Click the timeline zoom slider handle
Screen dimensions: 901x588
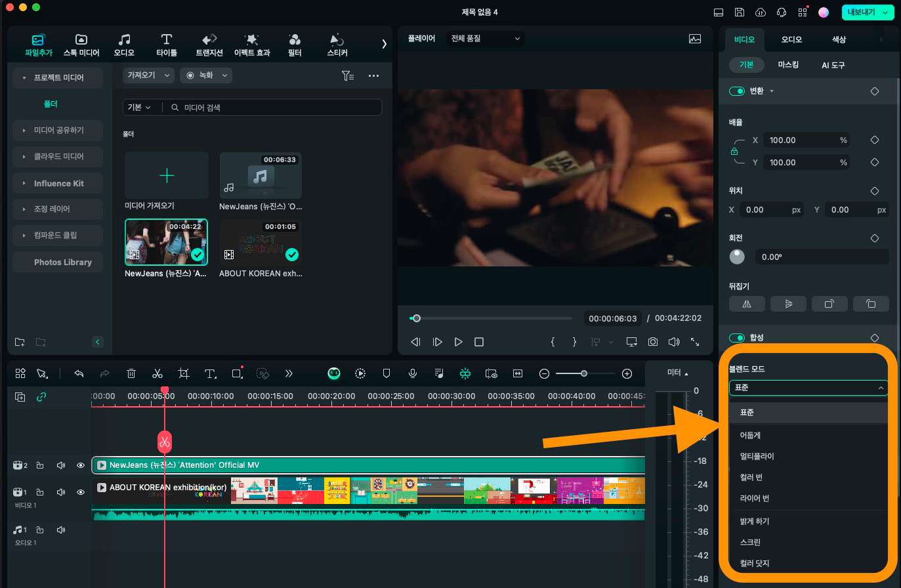[x=583, y=373]
